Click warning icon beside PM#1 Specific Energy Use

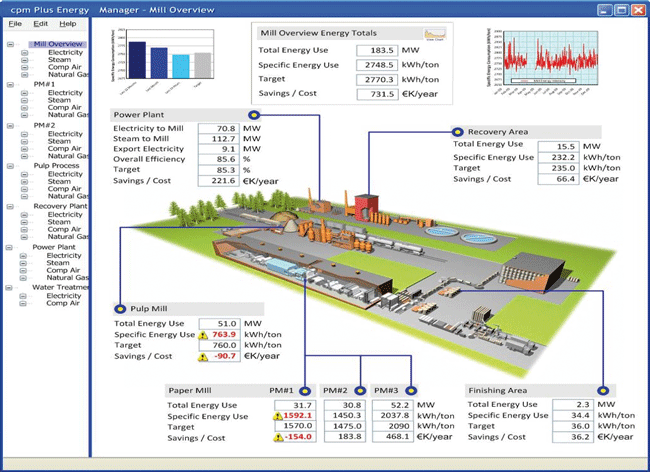(278, 416)
